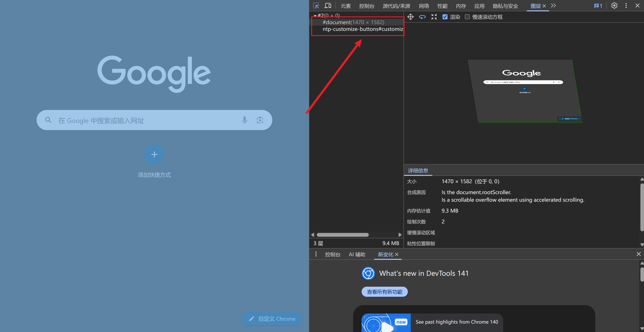Click the issues counter message icon
This screenshot has height=332, width=644.
tap(598, 5)
